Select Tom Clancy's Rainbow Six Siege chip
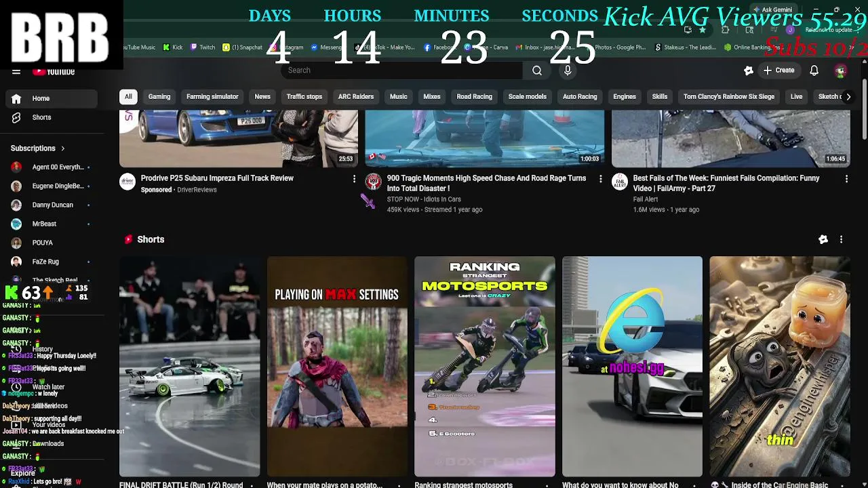Viewport: 868px width, 488px height. tap(729, 97)
